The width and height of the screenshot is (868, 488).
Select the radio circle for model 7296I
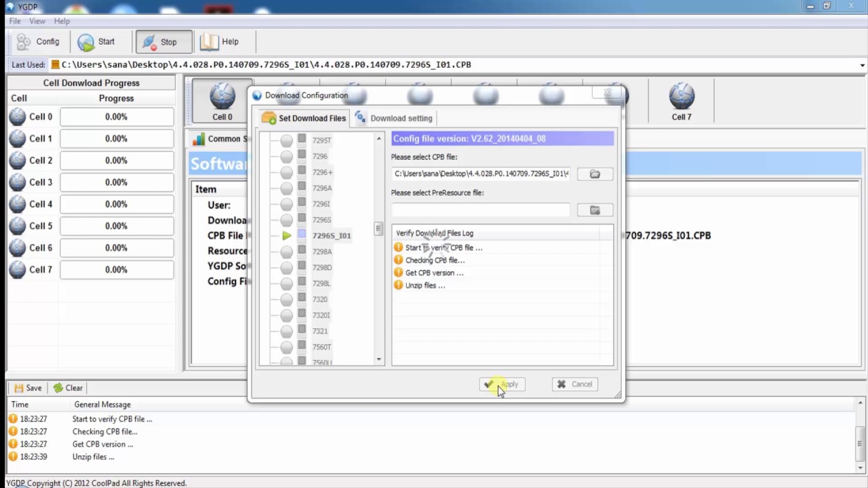[287, 204]
